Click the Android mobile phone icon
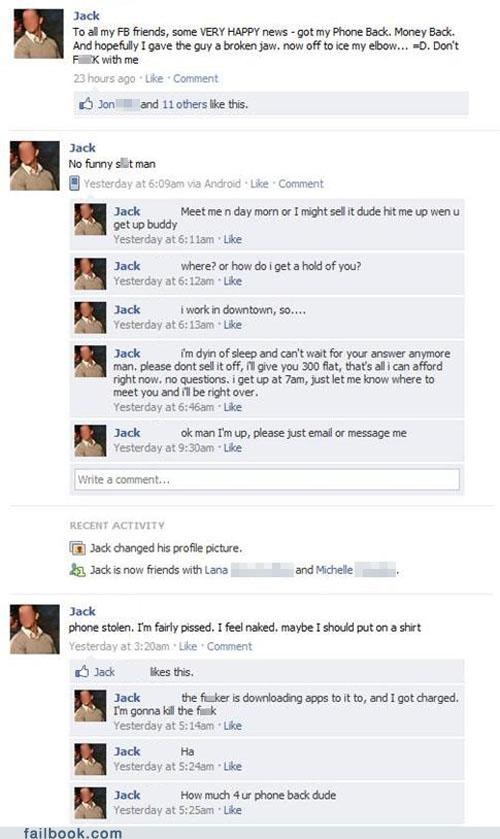This screenshot has width=500, height=839. (x=74, y=184)
